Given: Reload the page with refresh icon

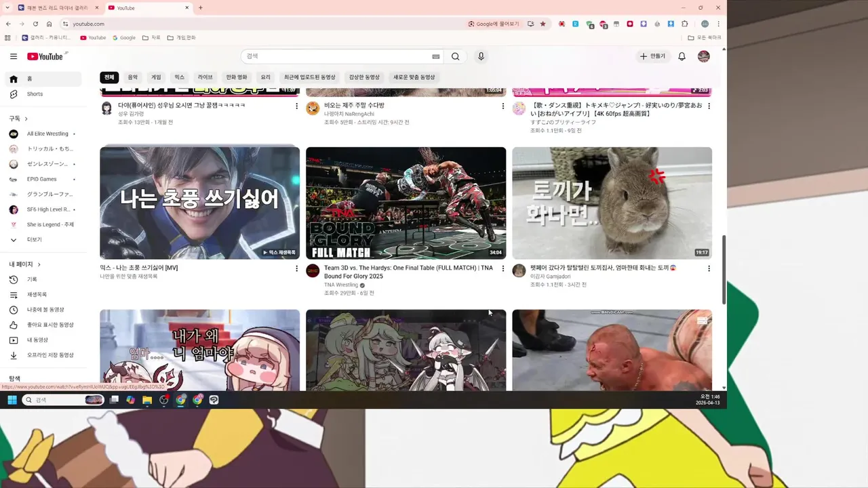Looking at the screenshot, I should pos(35,24).
